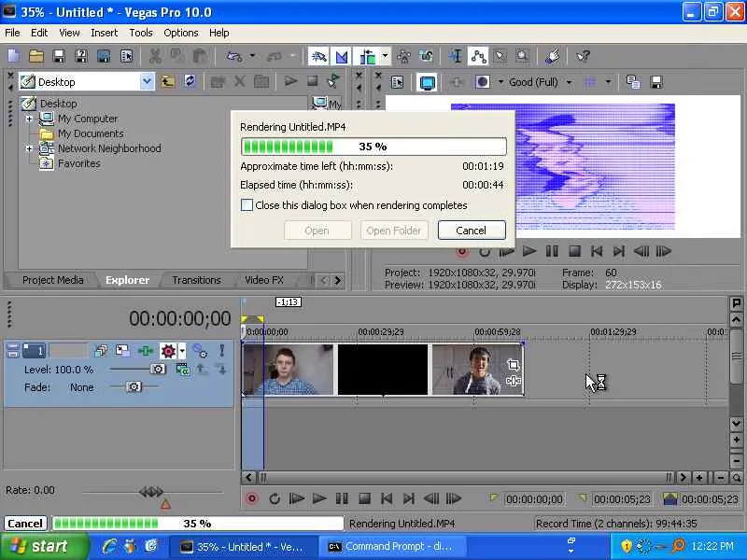Switch to the Transitions tab
The height and width of the screenshot is (560, 747).
coord(196,280)
